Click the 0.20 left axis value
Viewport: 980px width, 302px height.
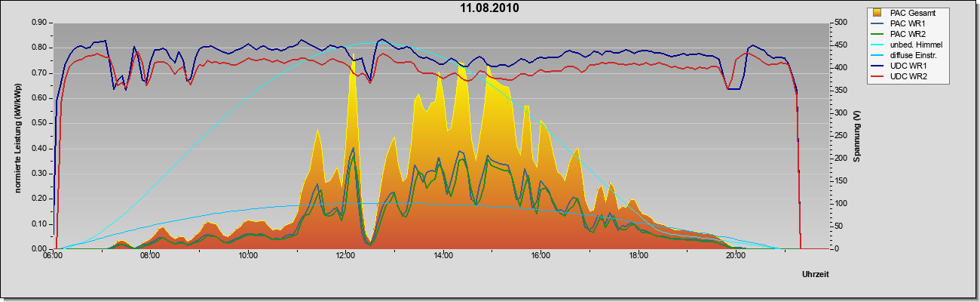click(41, 199)
